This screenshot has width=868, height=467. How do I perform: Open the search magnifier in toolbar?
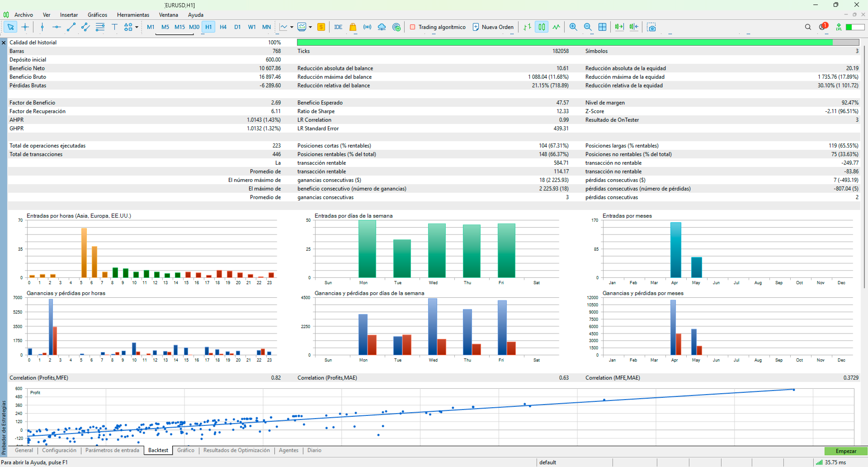coord(808,27)
